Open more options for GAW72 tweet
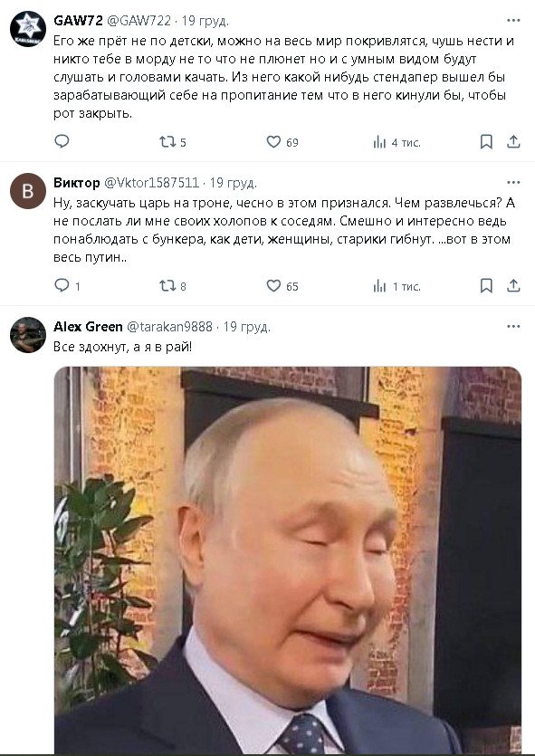 tap(513, 21)
